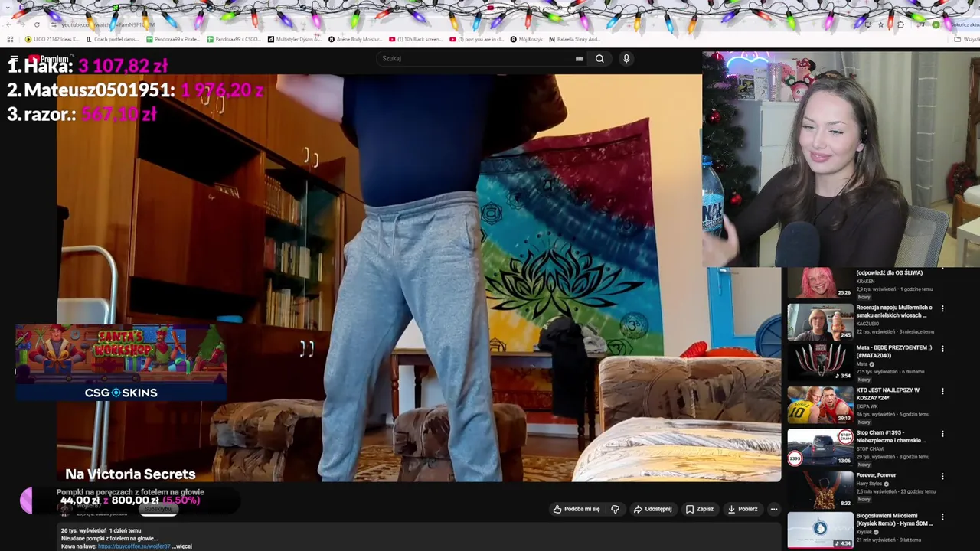Open 10h Black screen bookmark
This screenshot has height=551, width=980.
click(x=416, y=39)
